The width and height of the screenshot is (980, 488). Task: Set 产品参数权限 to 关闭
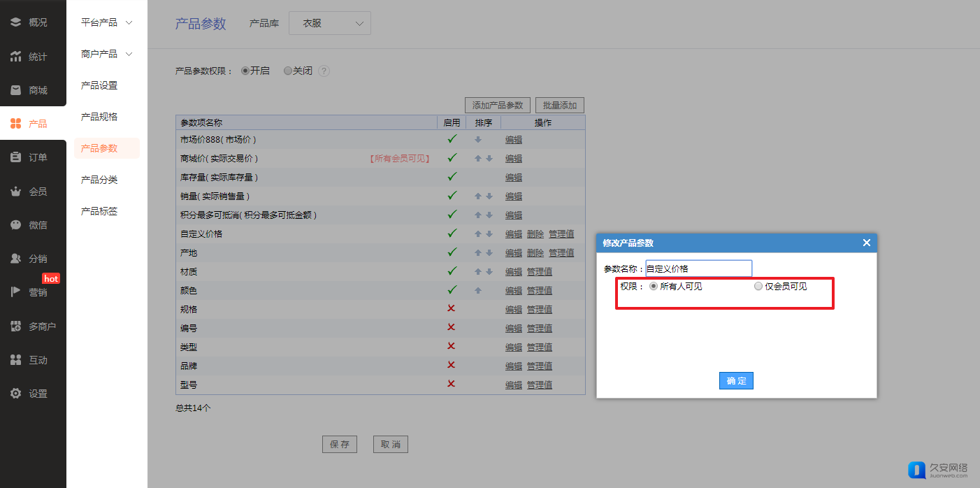point(287,71)
